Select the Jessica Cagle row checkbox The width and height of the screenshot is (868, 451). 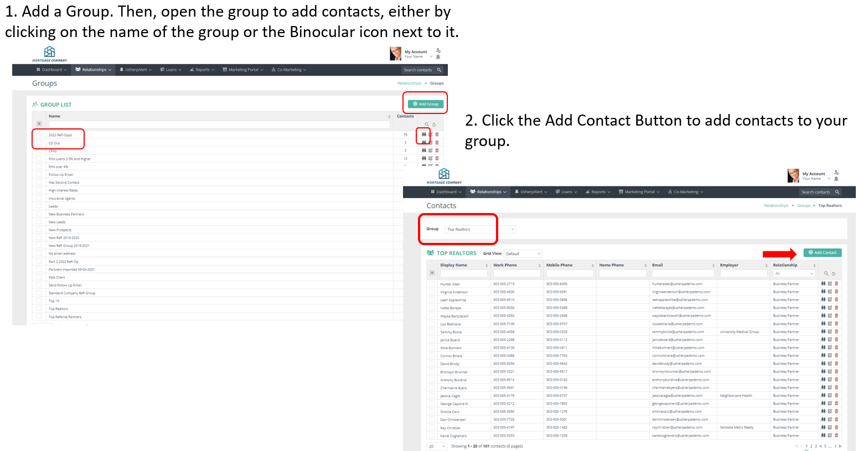click(x=432, y=396)
